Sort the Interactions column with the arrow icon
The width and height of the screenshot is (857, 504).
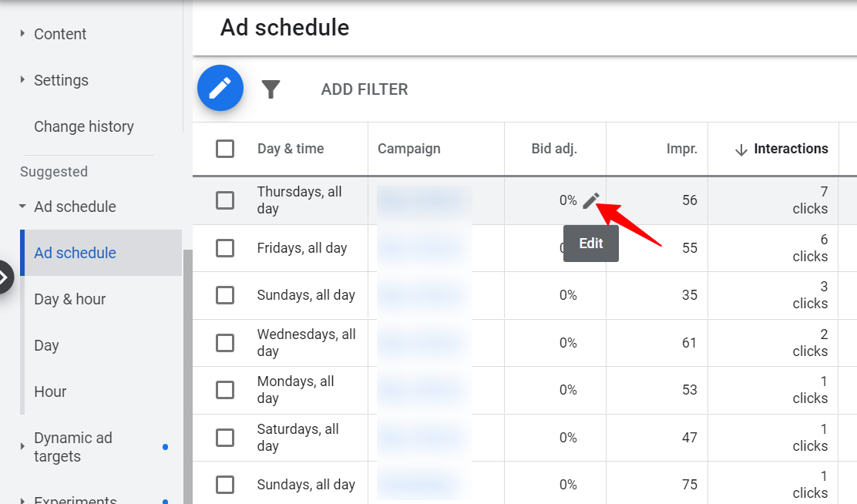click(740, 149)
